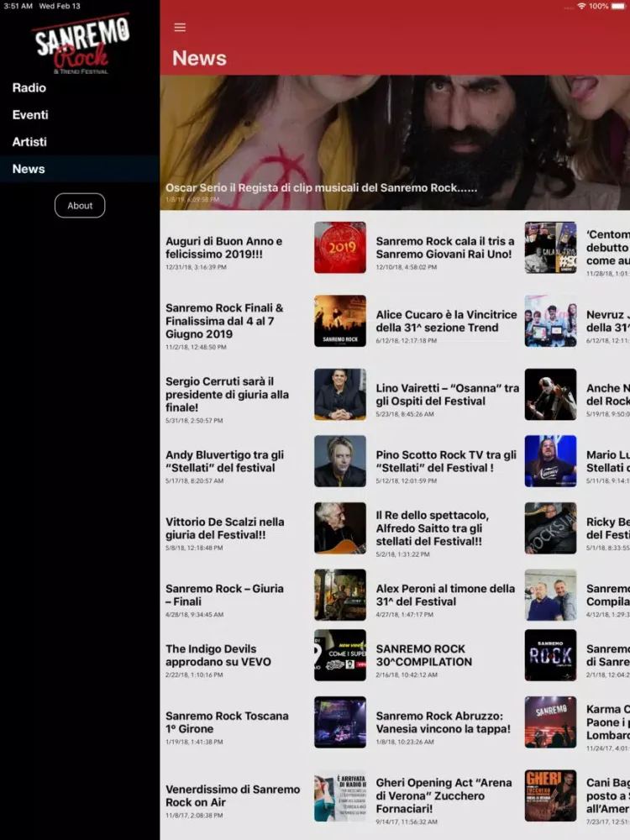Open 'The Indigo Devils approdano su VEVO'

218,655
